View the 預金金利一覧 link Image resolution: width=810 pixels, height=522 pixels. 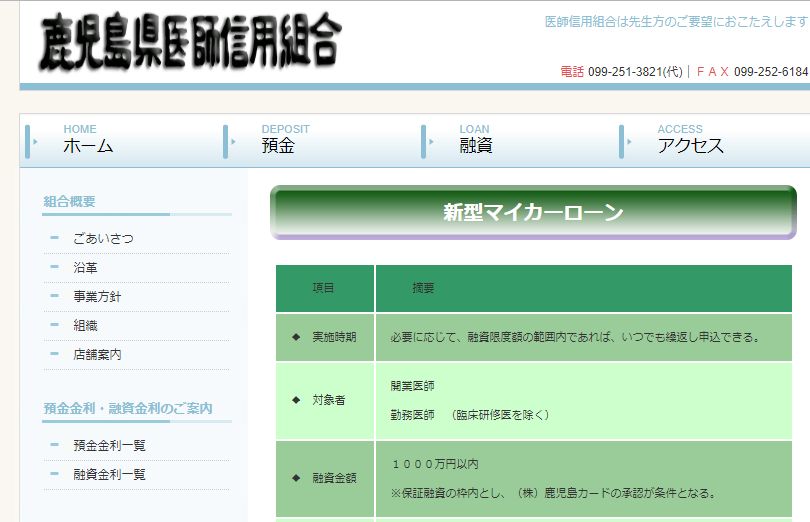(109, 446)
